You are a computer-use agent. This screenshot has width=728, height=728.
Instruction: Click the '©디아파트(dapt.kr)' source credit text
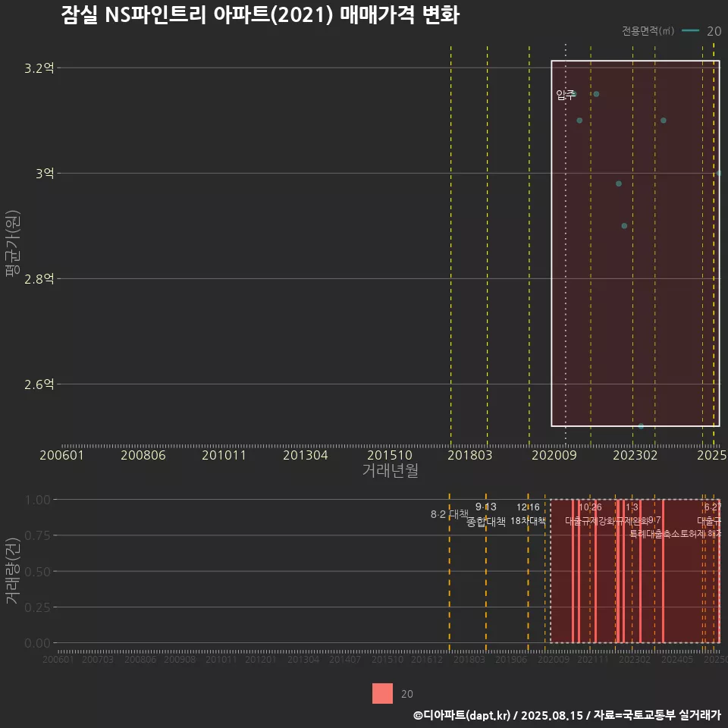(462, 715)
